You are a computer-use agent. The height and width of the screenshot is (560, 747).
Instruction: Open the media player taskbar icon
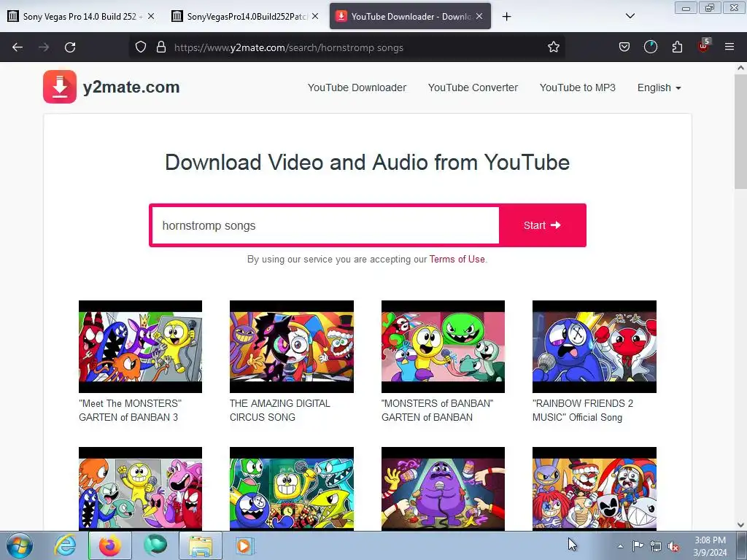point(244,545)
